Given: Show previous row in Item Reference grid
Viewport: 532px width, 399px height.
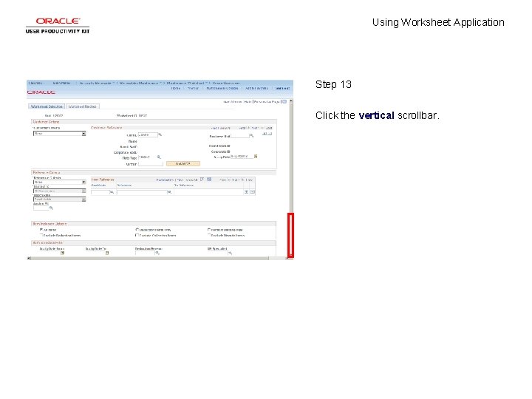Looking at the screenshot, I should (x=229, y=180).
